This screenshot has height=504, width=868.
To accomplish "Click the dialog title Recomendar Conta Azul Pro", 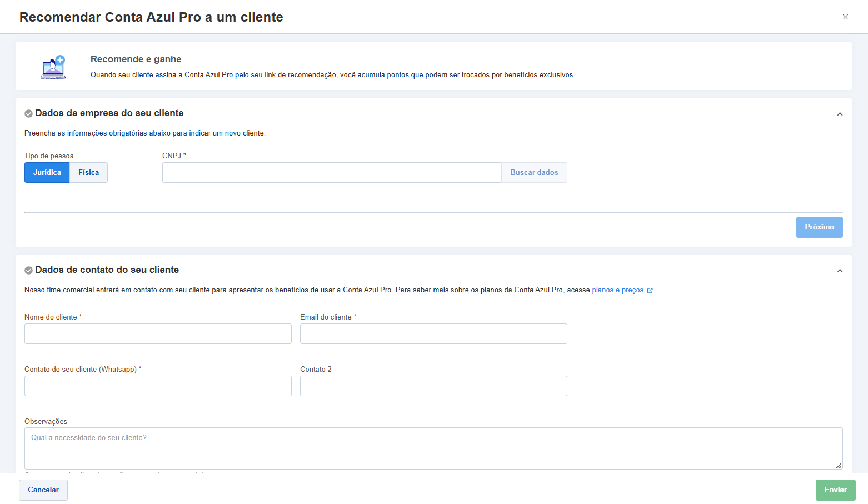I will click(151, 17).
